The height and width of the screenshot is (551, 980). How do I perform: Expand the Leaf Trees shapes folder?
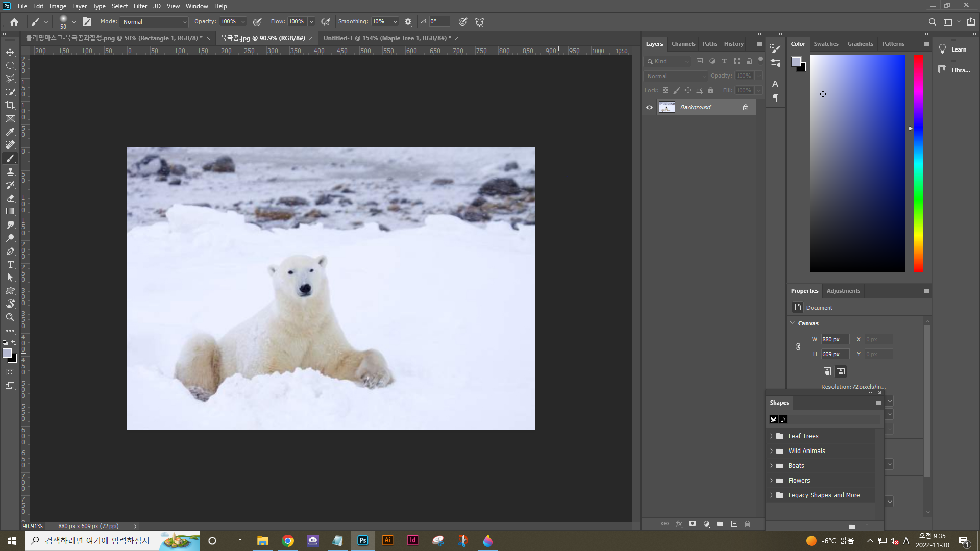(772, 436)
